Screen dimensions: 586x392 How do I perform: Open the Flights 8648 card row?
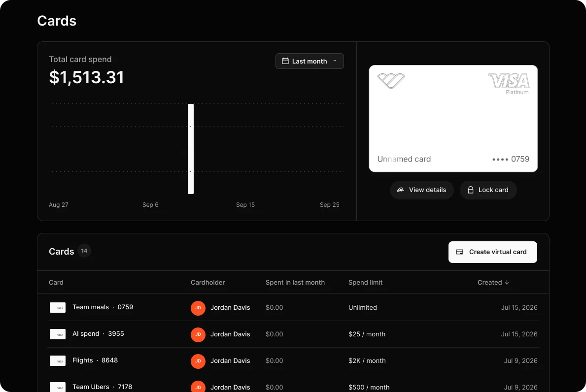pos(293,360)
